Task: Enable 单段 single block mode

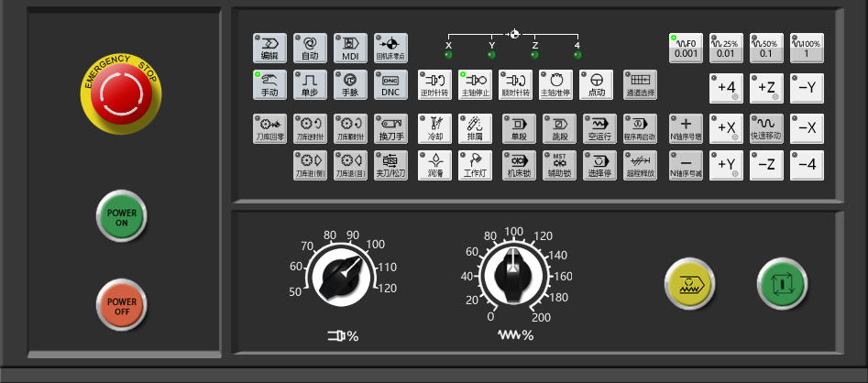Action: tap(519, 127)
